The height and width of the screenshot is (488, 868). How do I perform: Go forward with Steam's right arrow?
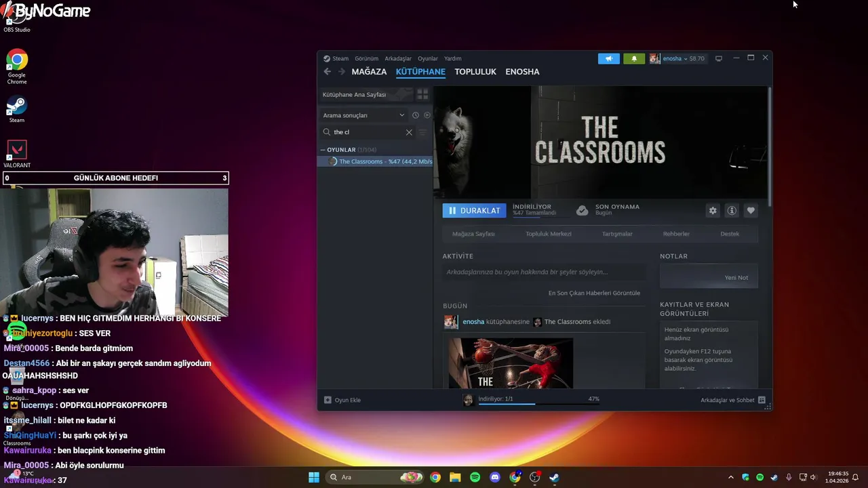click(341, 72)
